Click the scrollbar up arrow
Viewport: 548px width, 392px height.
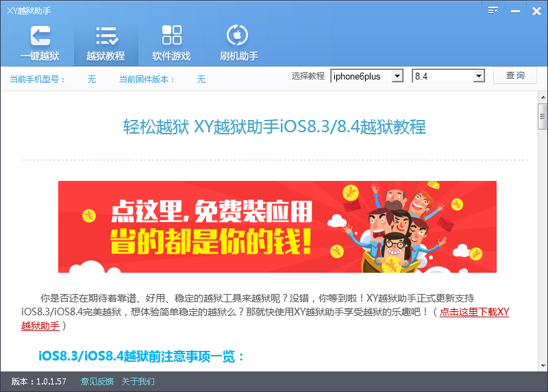pyautogui.click(x=543, y=96)
